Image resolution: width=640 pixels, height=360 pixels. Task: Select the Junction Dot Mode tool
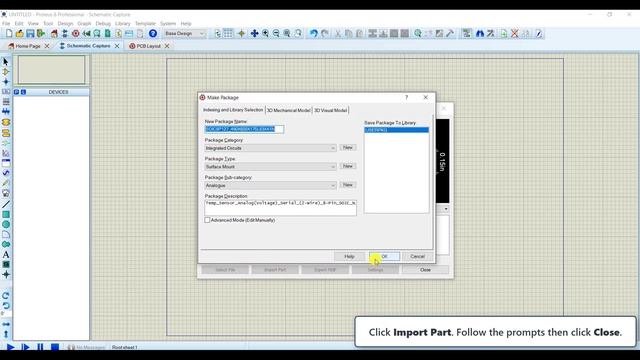point(6,82)
